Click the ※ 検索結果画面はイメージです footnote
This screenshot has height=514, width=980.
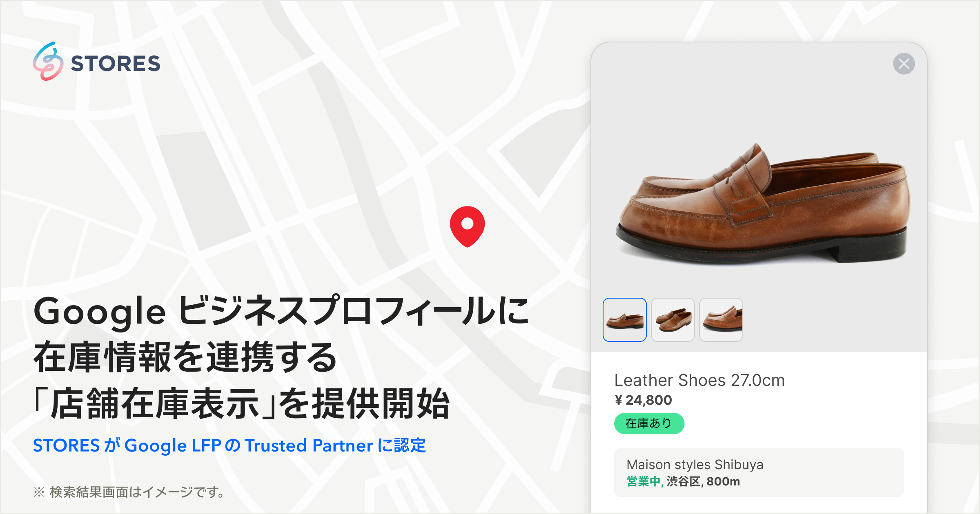(129, 492)
